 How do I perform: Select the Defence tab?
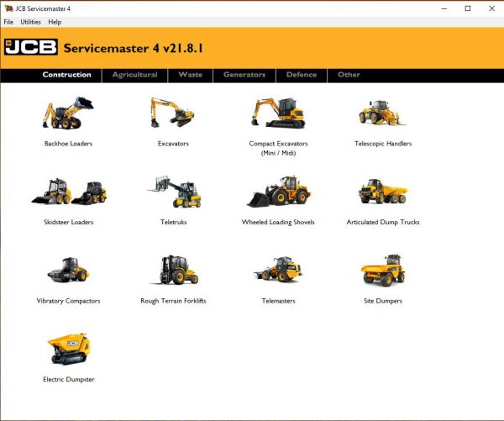click(x=302, y=75)
